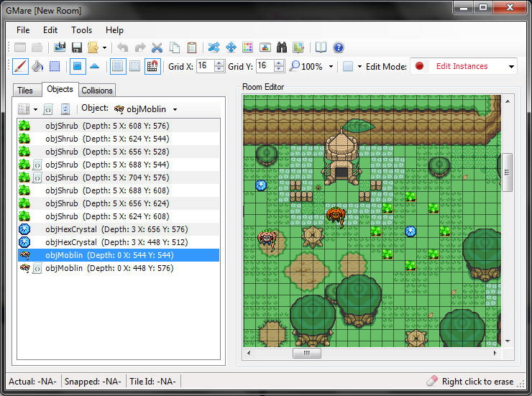Click the binoculars icon in toolbar
Viewport: 532px width, 396px height.
pyautogui.click(x=282, y=47)
